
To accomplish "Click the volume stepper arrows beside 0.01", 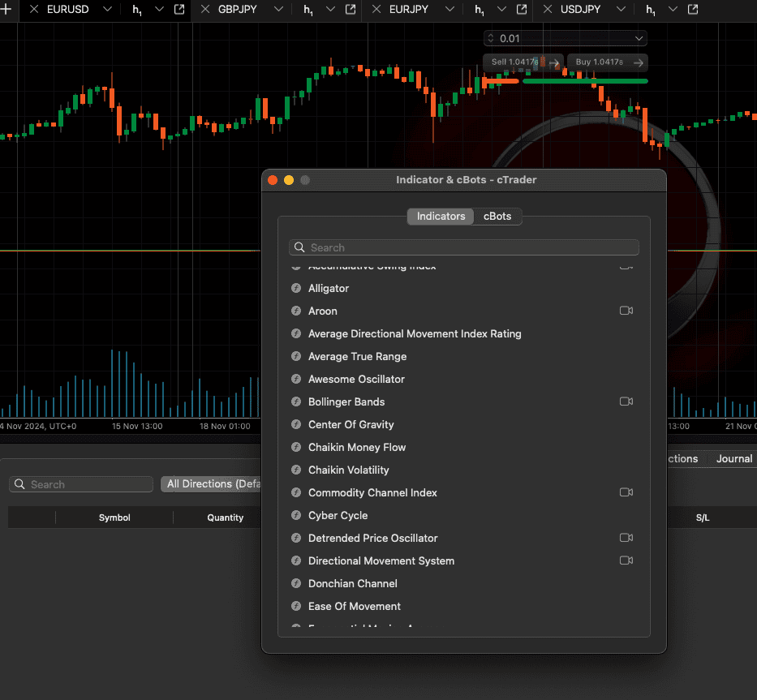I will (x=491, y=38).
